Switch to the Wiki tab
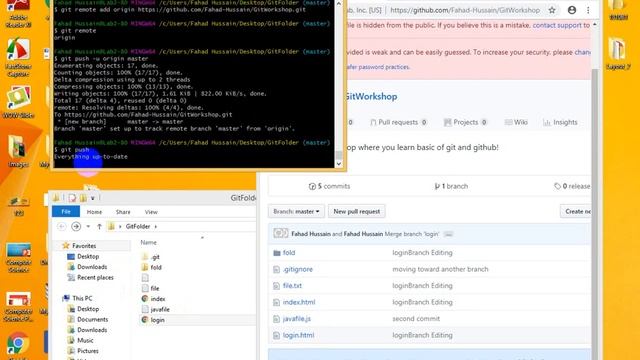640x360 pixels. pos(516,122)
